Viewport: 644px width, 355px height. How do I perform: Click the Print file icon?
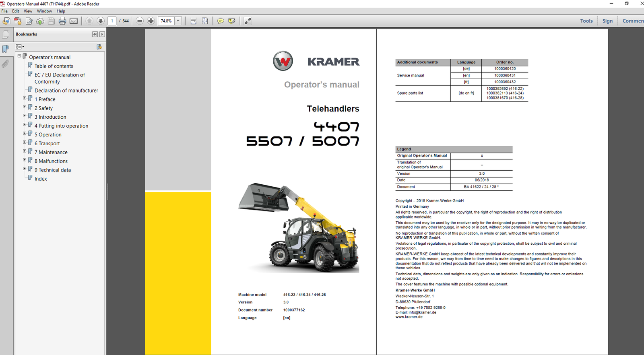(x=62, y=21)
